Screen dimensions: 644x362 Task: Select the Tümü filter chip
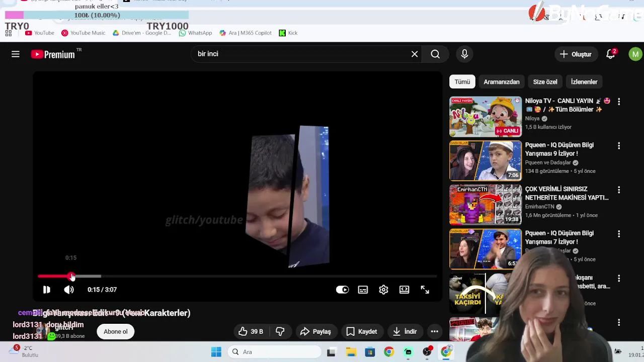[x=462, y=82]
